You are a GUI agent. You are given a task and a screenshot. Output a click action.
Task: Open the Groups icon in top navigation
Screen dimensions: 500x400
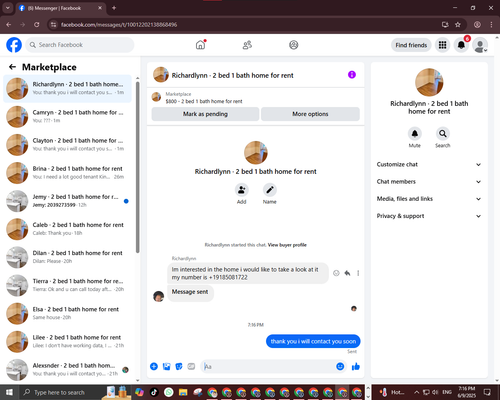[294, 45]
